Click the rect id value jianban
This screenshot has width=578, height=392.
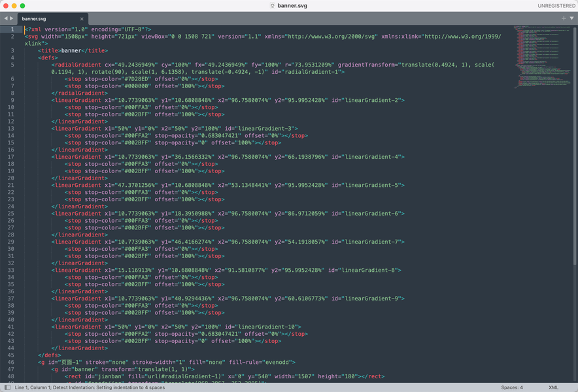click(x=108, y=376)
